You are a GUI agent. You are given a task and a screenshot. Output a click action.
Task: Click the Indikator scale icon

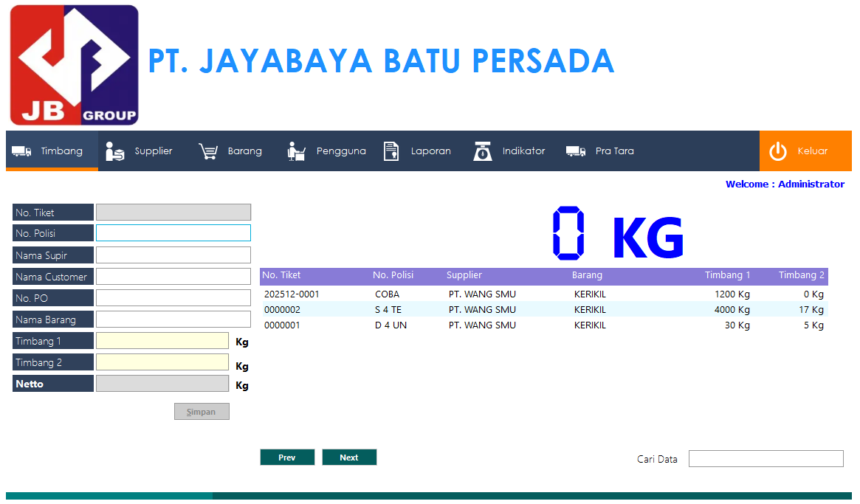click(483, 151)
